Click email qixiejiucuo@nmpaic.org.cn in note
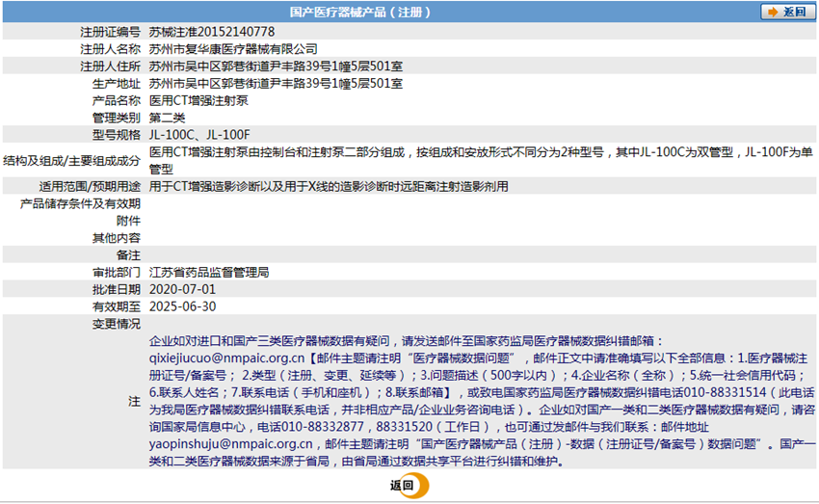The width and height of the screenshot is (819, 504). click(x=226, y=358)
